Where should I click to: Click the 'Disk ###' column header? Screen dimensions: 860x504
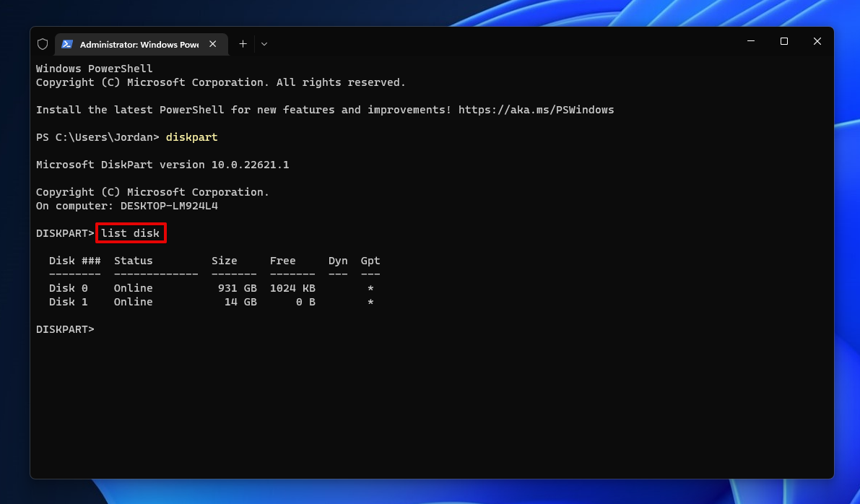pos(74,261)
